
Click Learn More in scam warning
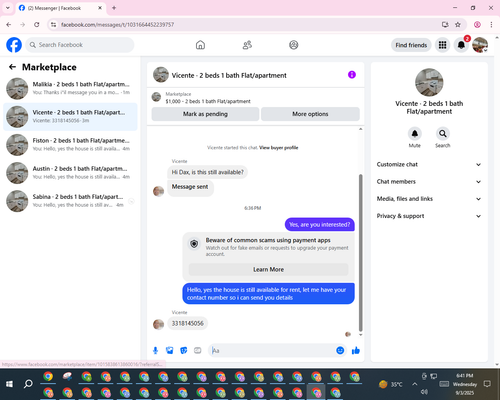[268, 269]
